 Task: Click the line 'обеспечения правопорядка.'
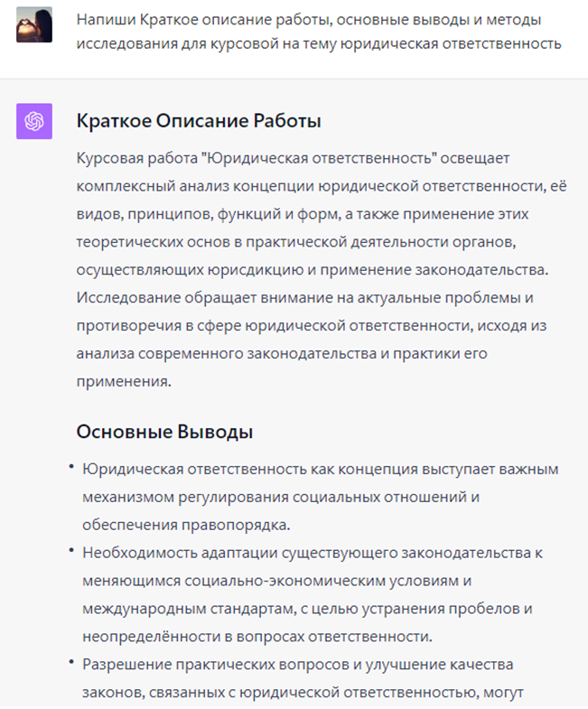(x=186, y=525)
